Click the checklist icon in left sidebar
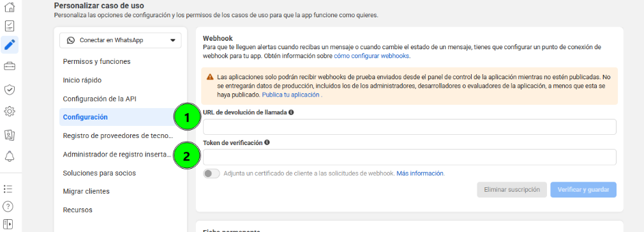644x232 pixels. (x=10, y=26)
